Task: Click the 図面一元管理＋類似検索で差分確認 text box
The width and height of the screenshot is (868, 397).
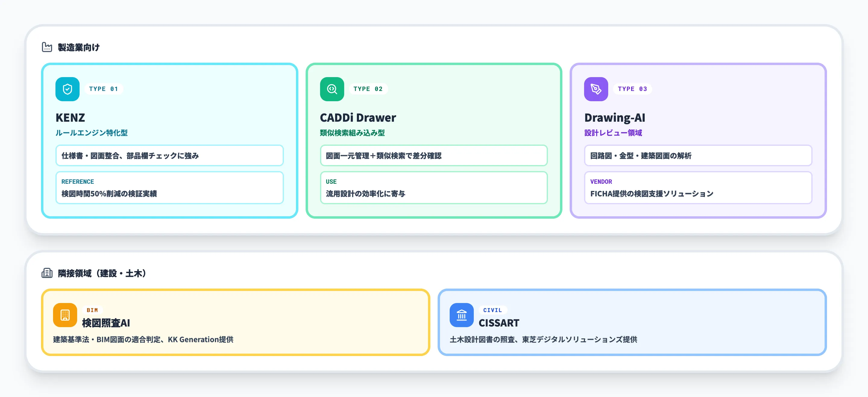Action: 434,155
